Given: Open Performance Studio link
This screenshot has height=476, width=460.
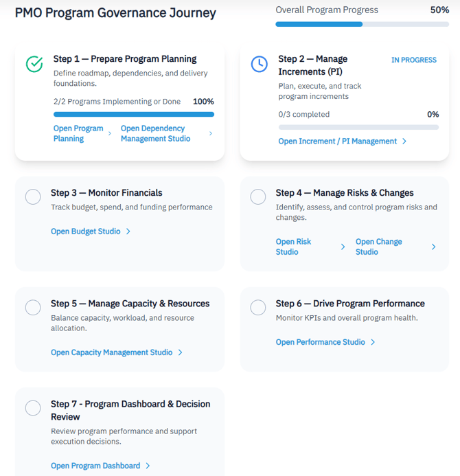Looking at the screenshot, I should coord(321,342).
